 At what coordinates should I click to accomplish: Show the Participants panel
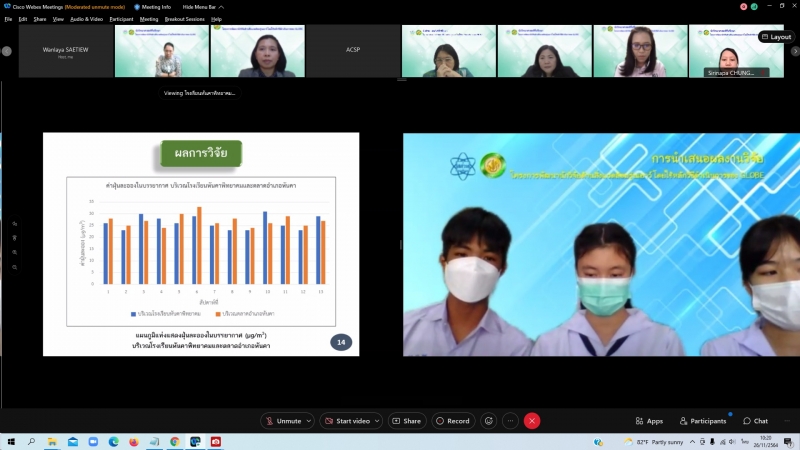703,421
